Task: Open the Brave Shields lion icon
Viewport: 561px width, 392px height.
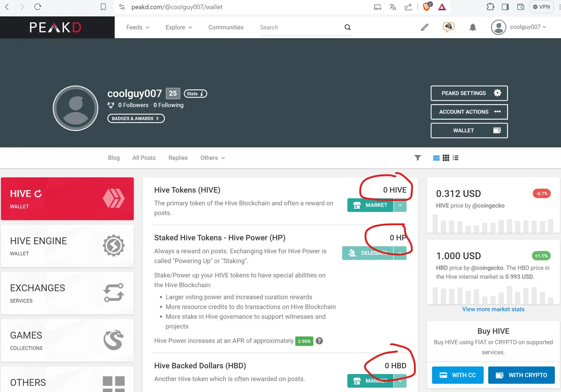Action: (x=427, y=7)
